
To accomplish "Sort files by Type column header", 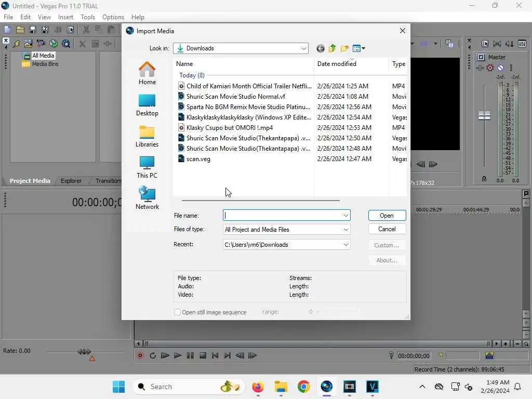I will (398, 64).
